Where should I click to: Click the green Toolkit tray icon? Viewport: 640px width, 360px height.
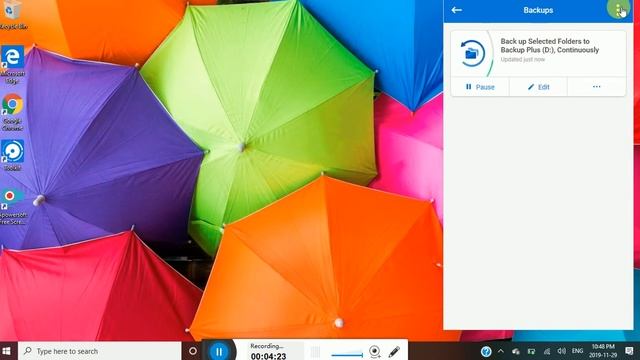pyautogui.click(x=531, y=351)
